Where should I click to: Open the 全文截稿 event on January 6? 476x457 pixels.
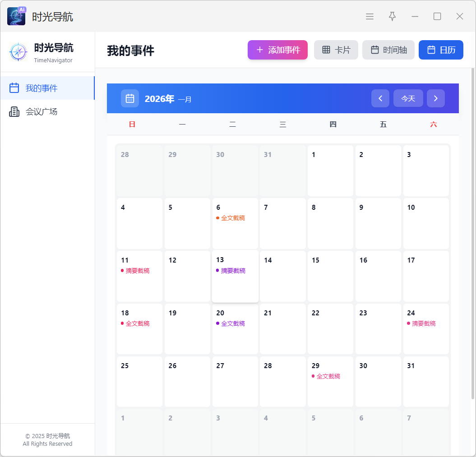(x=233, y=218)
